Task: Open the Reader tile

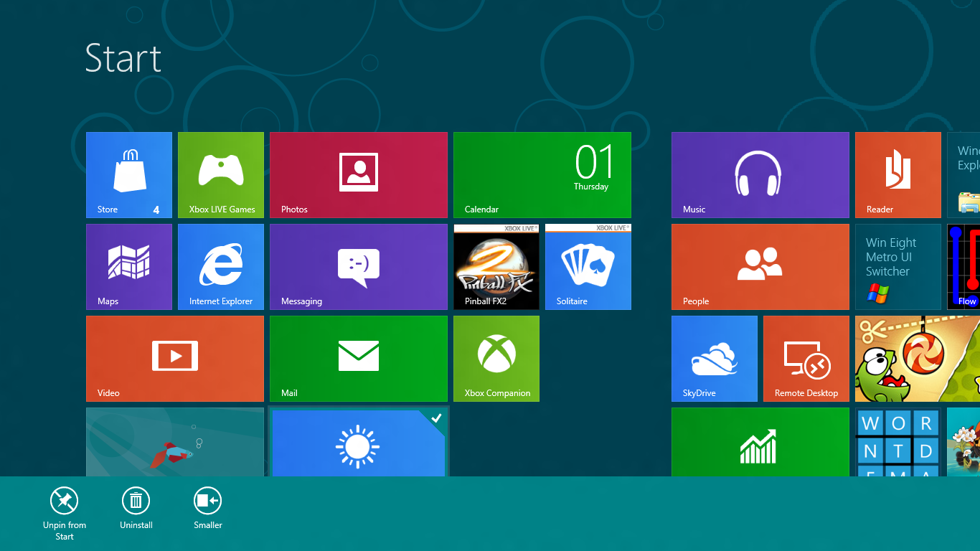Action: (898, 175)
